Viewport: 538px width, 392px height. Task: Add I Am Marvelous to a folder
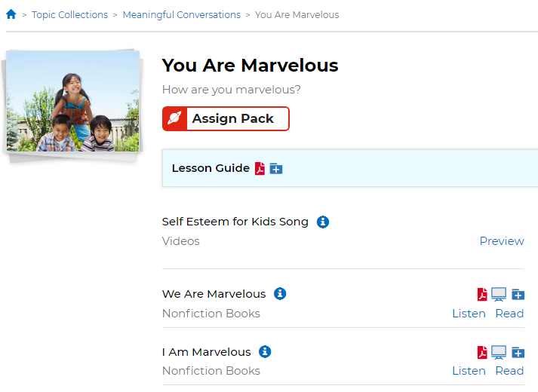click(518, 352)
